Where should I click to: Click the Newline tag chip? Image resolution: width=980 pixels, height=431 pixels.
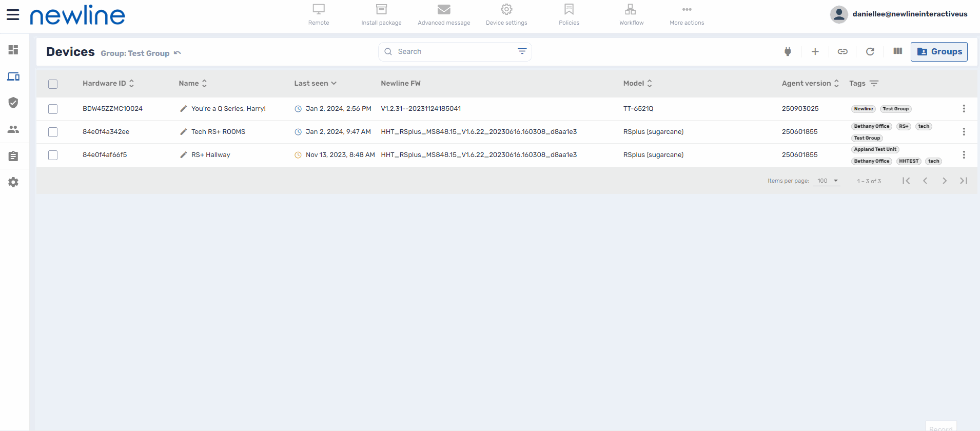pyautogui.click(x=864, y=109)
